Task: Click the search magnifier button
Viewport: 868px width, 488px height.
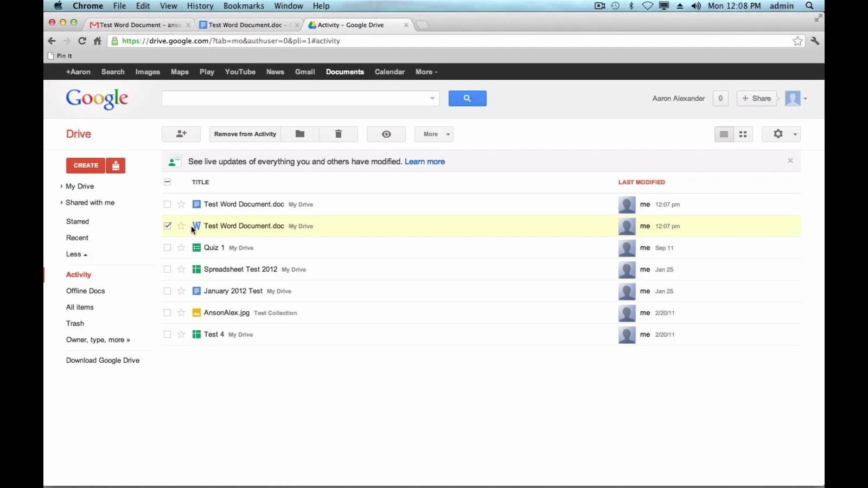Action: pyautogui.click(x=467, y=98)
